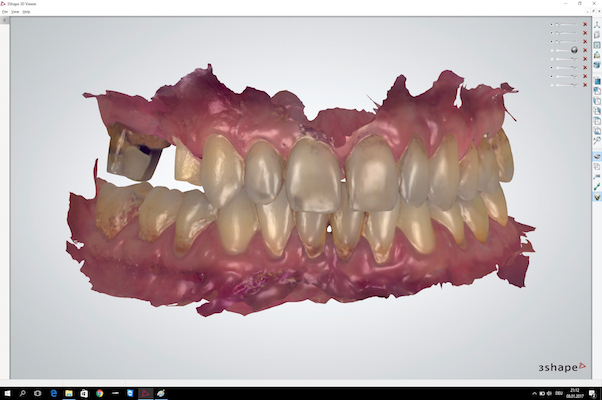This screenshot has height=400, width=602.
Task: Open the Help menu
Action: click(x=27, y=11)
